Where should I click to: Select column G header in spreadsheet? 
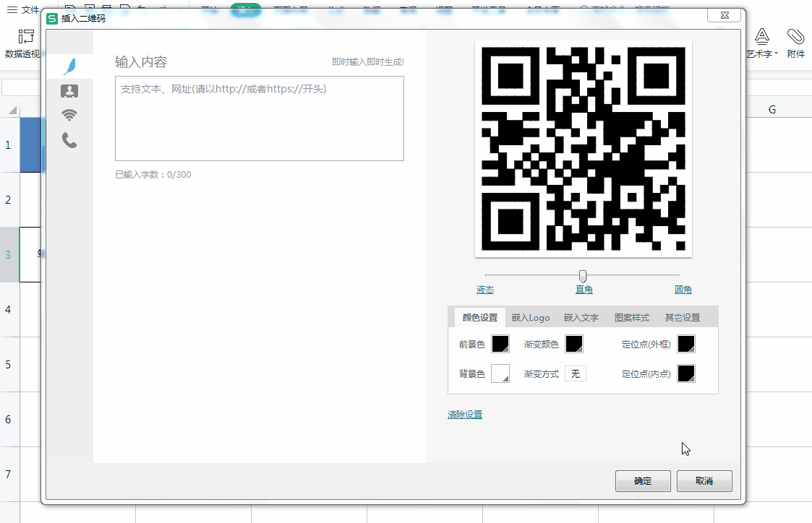point(772,110)
